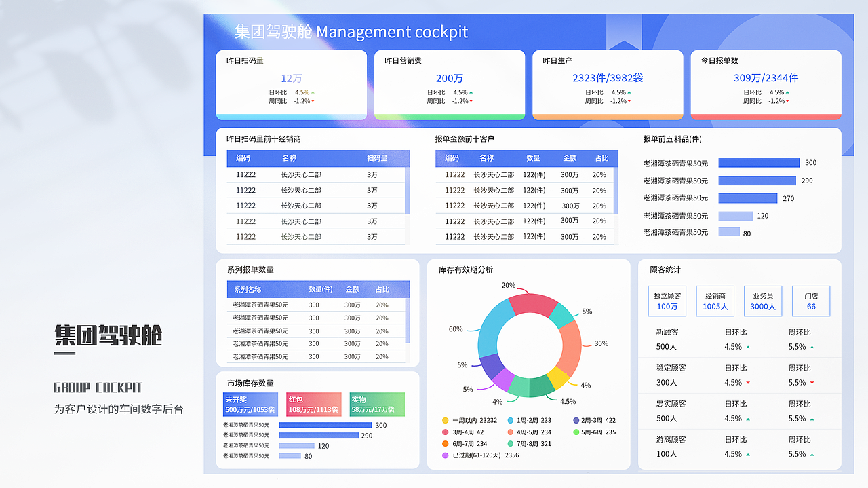Click the 30% segment of the donut chart
Screen dimensions: 868x488
[572, 345]
